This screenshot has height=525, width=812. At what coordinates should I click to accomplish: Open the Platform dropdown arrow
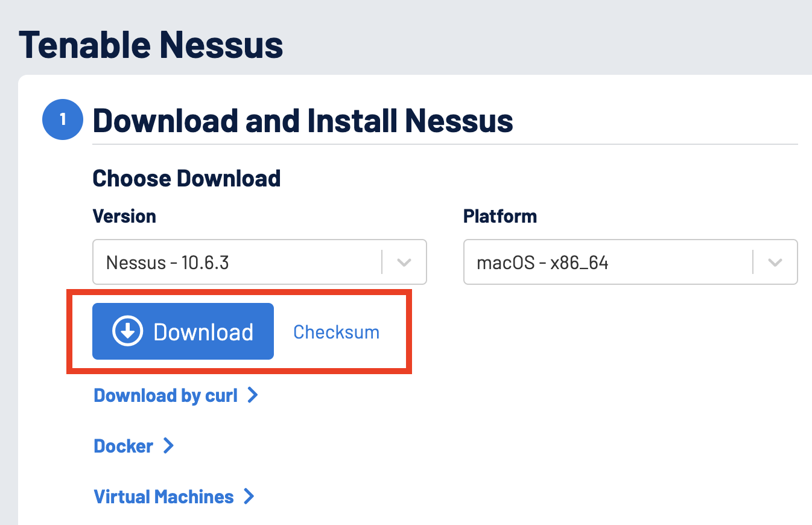[775, 262]
